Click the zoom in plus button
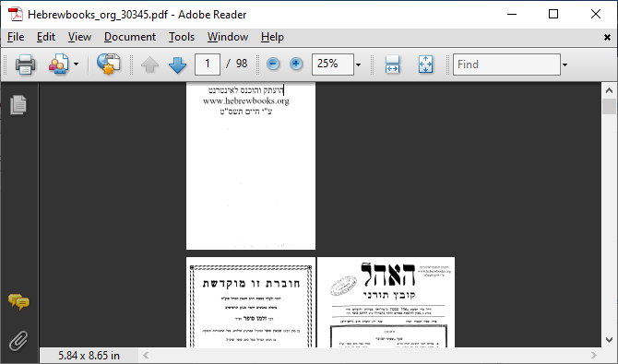This screenshot has height=364, width=618. coord(296,65)
